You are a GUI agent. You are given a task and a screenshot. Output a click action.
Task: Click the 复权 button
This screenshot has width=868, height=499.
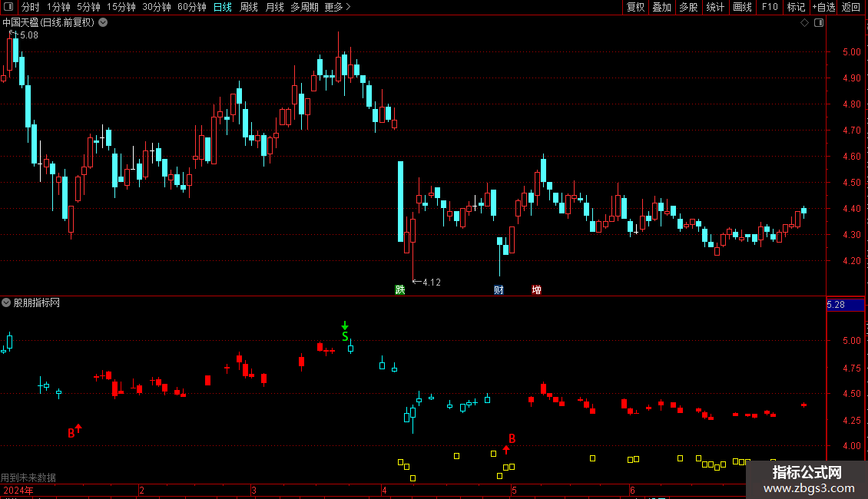click(x=635, y=7)
